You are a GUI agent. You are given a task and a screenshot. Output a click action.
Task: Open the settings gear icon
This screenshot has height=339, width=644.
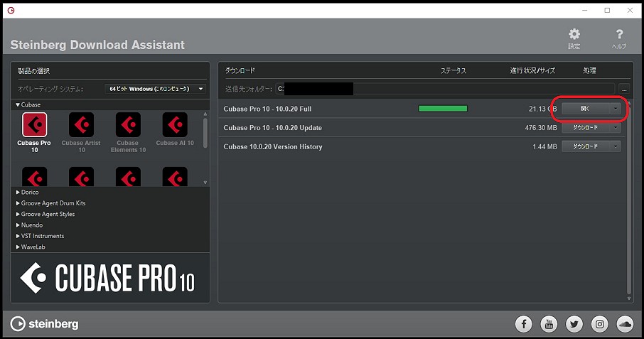point(574,34)
